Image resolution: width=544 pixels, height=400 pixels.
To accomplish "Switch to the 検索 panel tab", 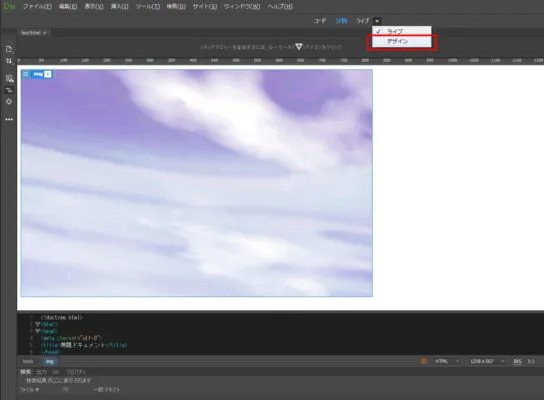I will pyautogui.click(x=25, y=372).
